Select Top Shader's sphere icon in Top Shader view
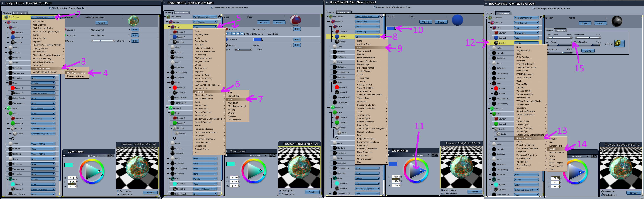This screenshot has height=199, width=644. 7,17
